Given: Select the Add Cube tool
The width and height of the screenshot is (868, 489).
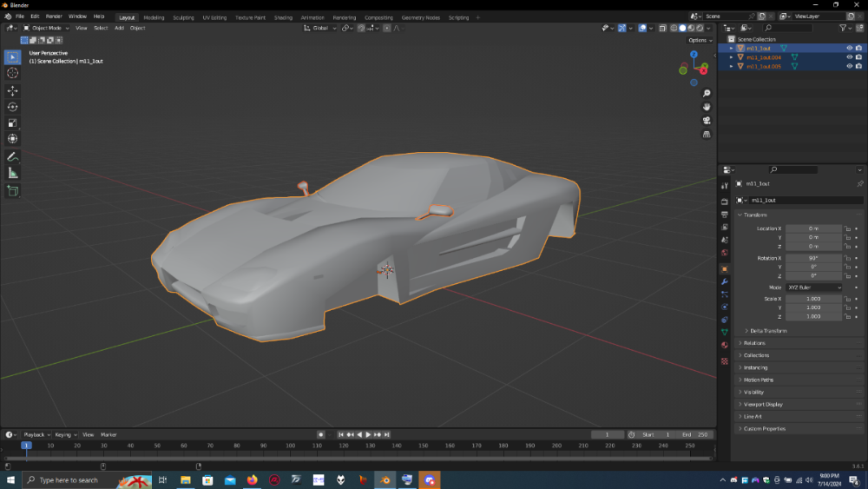Looking at the screenshot, I should tap(13, 190).
